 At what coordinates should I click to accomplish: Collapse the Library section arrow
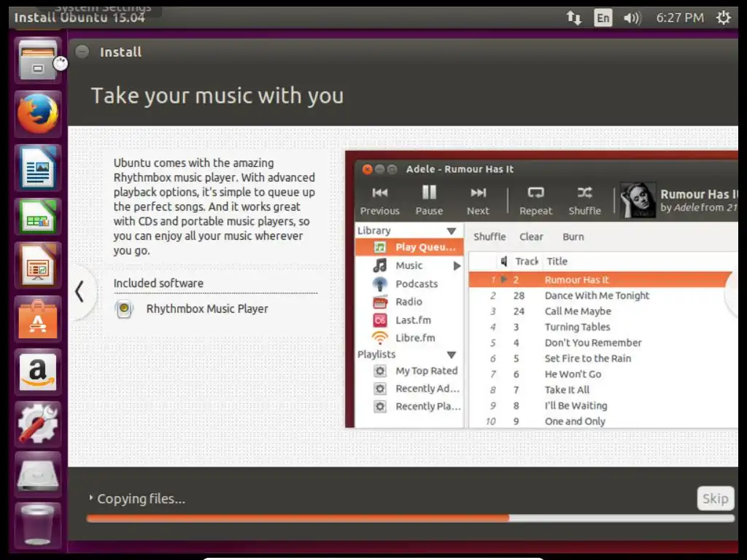(451, 231)
